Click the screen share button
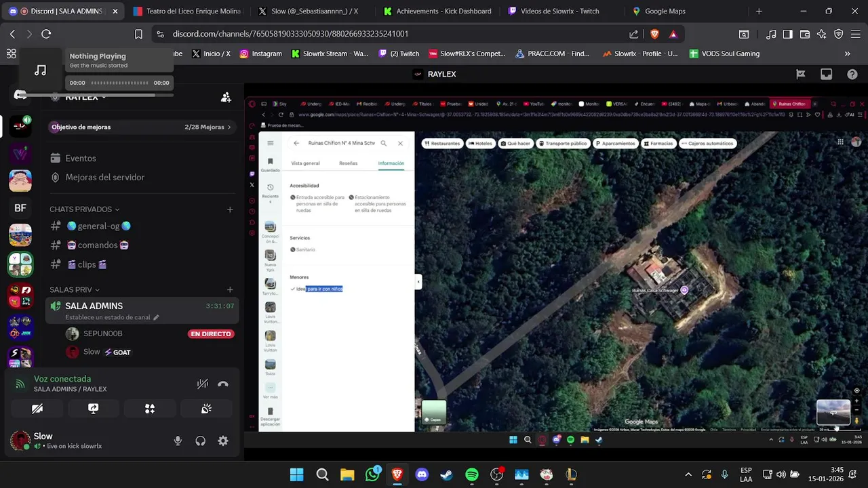 [x=94, y=409]
